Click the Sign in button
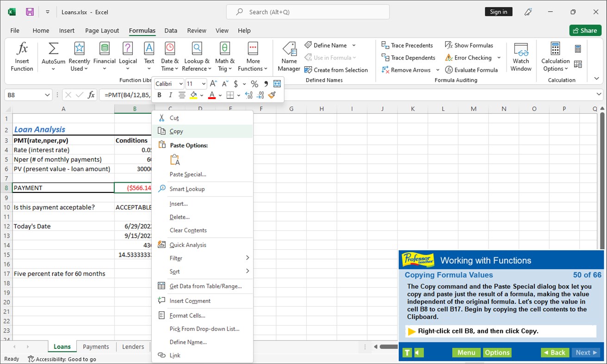Viewport: 607px width, 364px height. [498, 12]
